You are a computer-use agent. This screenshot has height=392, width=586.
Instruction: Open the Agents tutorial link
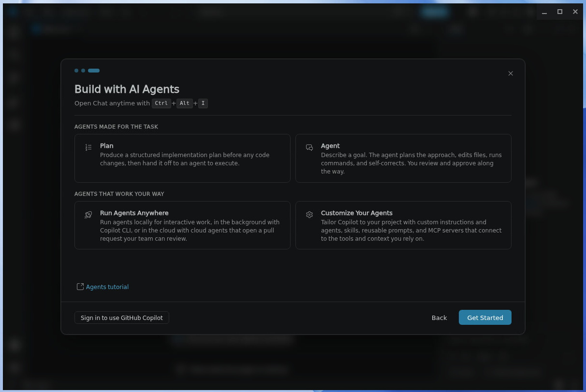tap(107, 287)
